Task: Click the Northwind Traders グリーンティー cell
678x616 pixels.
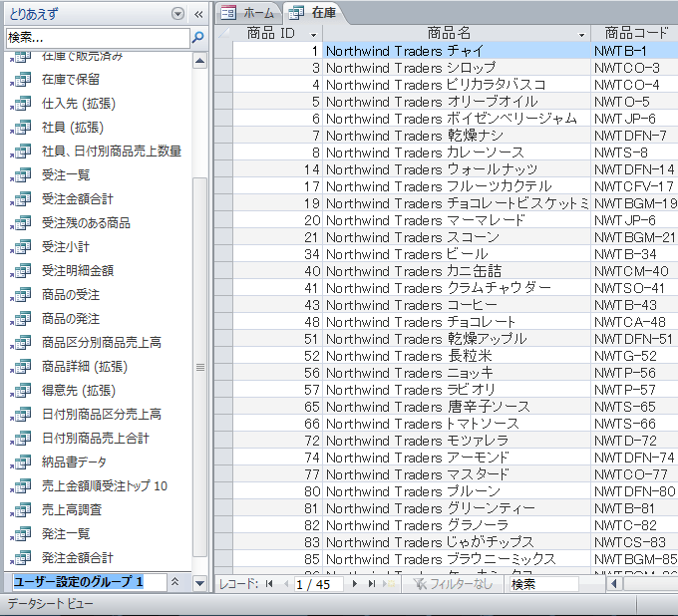Action: coord(457,508)
